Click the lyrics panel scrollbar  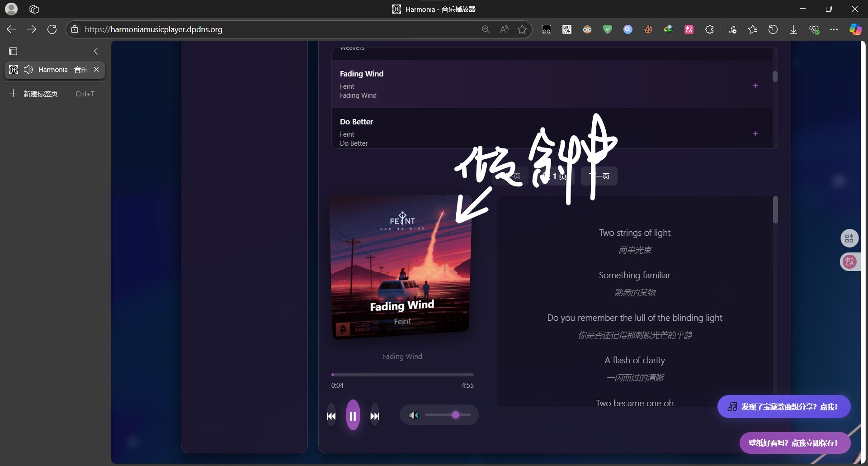775,210
